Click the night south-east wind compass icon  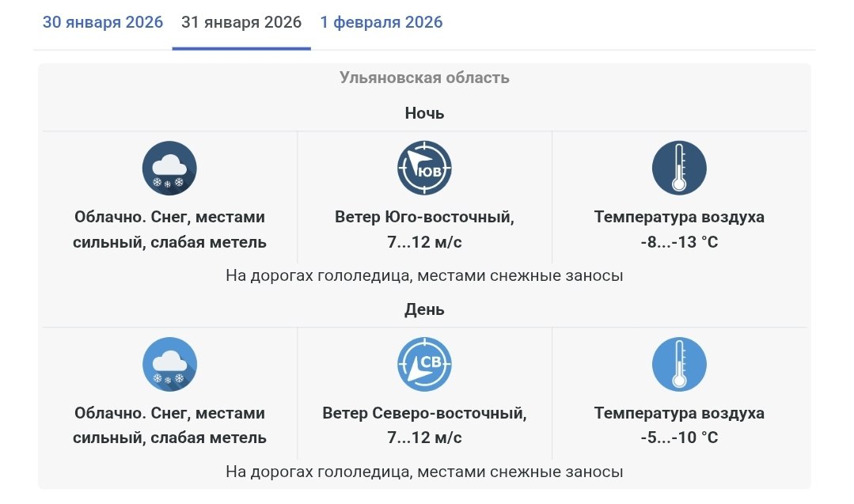point(424,169)
